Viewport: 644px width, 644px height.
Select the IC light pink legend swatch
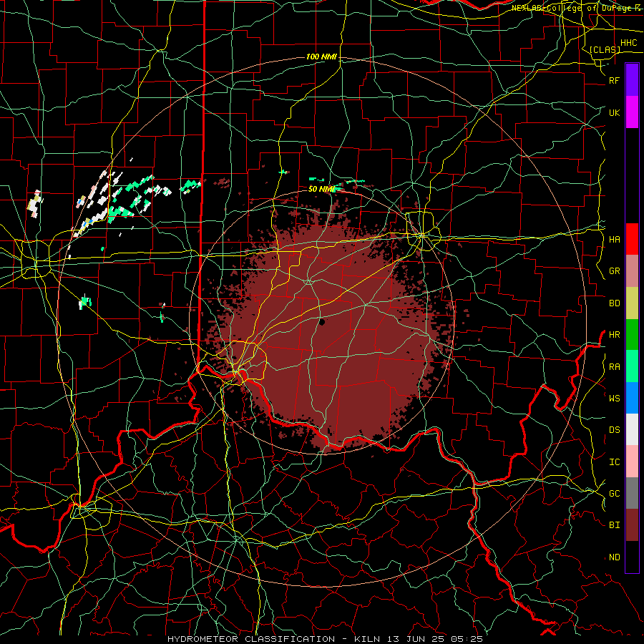click(632, 462)
